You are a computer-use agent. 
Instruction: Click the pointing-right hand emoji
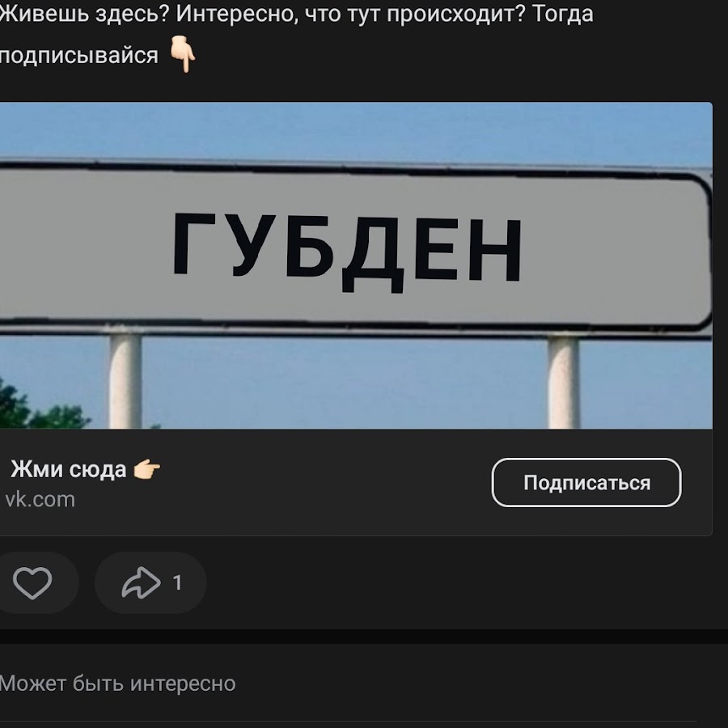coord(146,469)
